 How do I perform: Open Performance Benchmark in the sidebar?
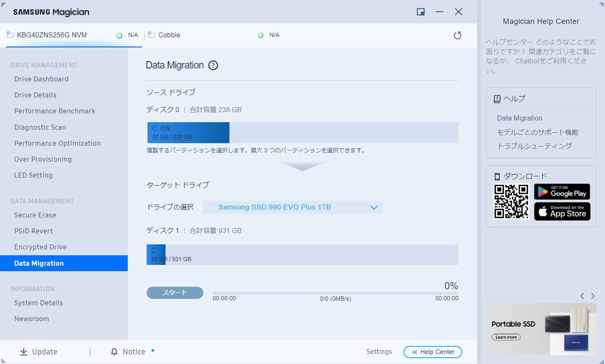tap(55, 111)
